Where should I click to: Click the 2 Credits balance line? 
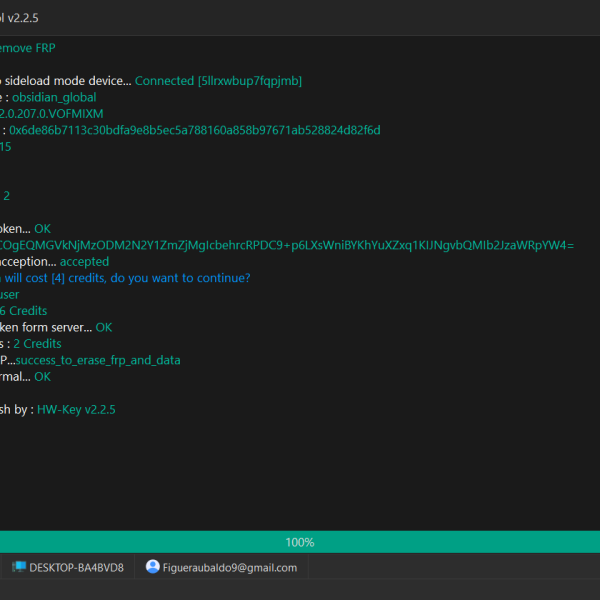(x=37, y=344)
